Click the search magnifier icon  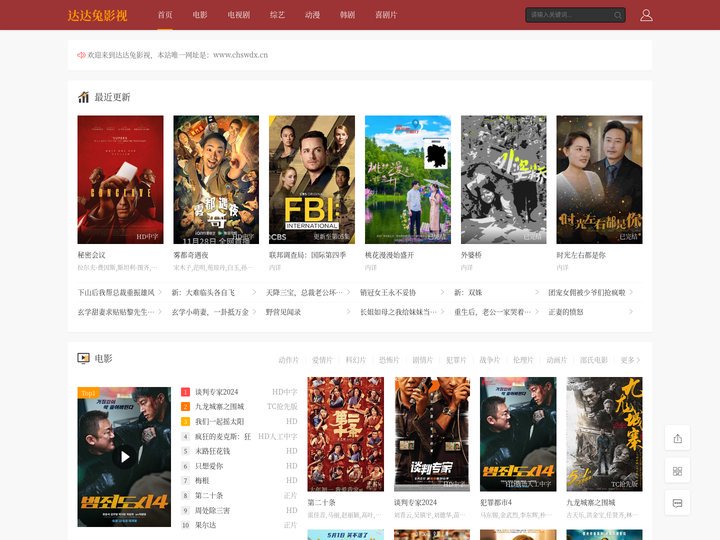618,15
